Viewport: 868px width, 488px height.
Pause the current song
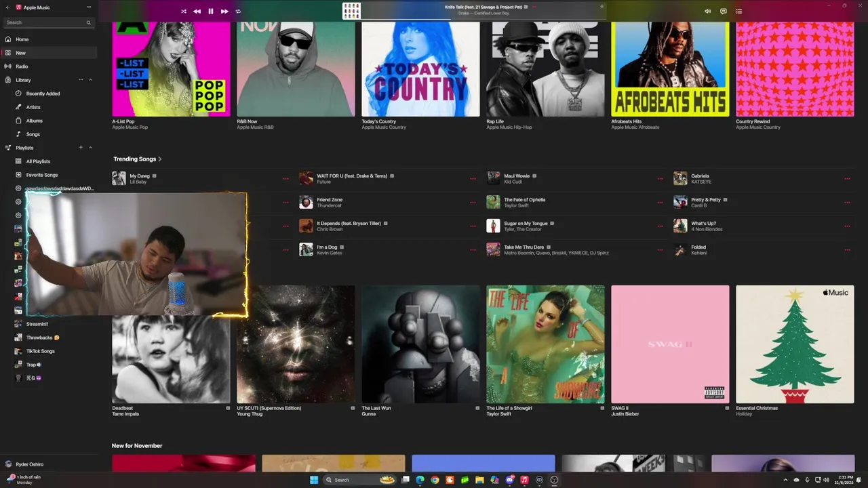211,12
